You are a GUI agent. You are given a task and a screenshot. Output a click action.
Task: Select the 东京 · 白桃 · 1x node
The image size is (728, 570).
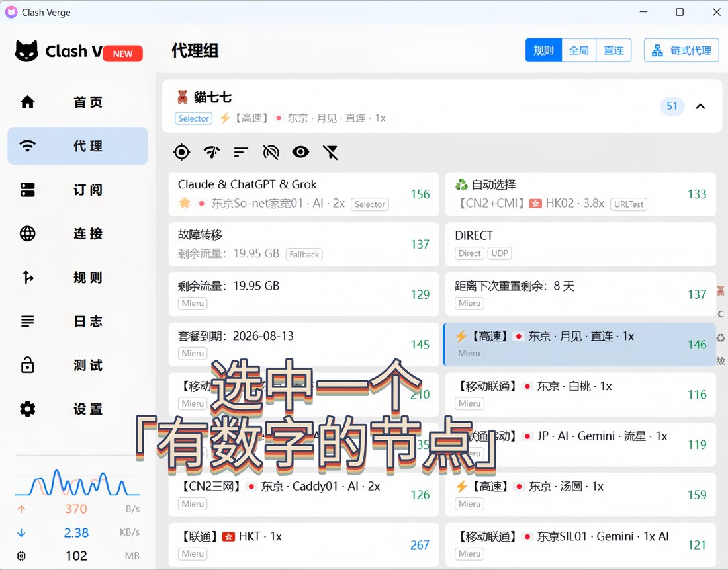click(x=580, y=394)
